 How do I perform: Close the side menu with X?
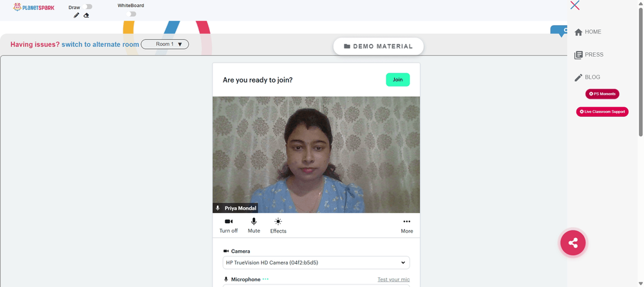(x=575, y=5)
